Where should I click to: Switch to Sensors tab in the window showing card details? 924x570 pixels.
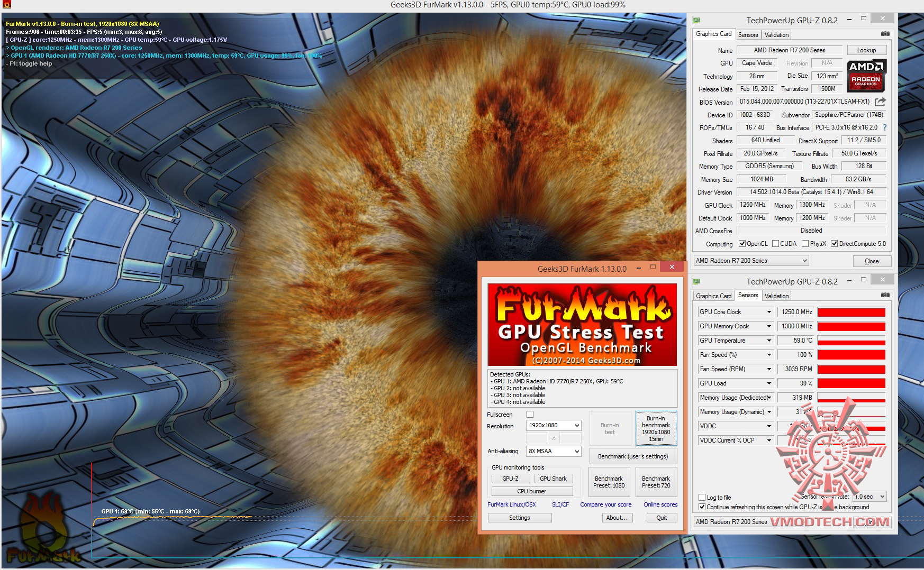click(x=748, y=35)
